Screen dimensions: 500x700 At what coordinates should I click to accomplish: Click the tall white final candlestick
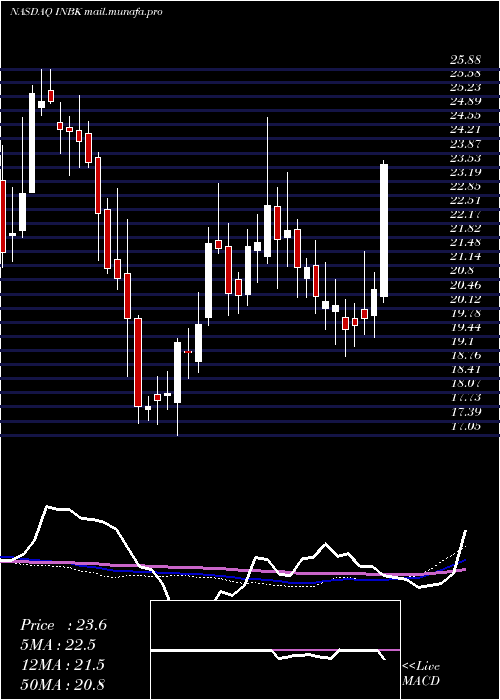click(x=383, y=230)
